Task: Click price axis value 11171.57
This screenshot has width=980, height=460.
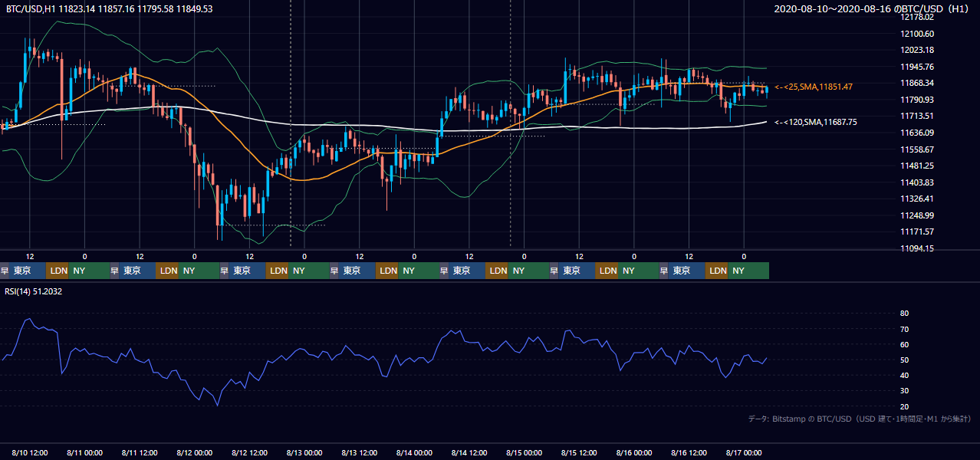Action: pyautogui.click(x=917, y=232)
